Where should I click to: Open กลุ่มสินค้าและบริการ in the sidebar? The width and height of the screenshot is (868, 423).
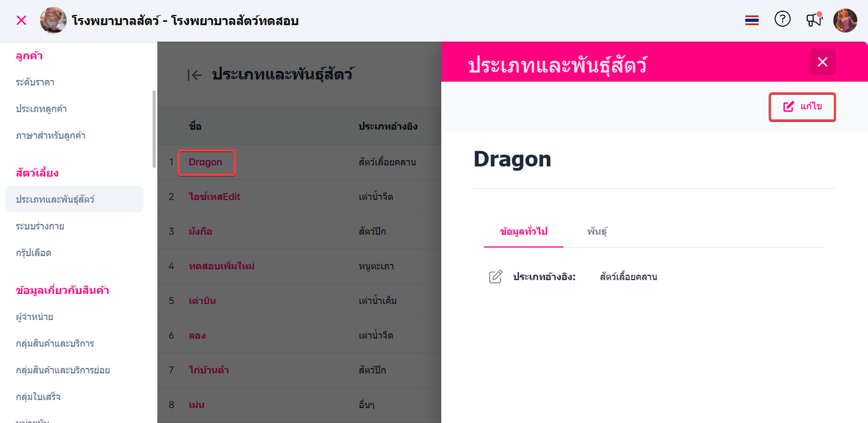tap(55, 343)
